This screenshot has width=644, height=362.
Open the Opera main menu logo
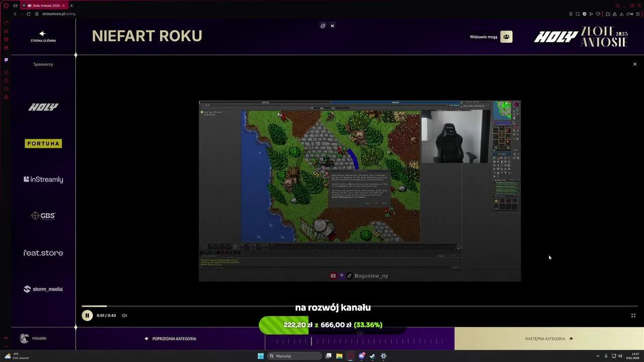pos(6,6)
